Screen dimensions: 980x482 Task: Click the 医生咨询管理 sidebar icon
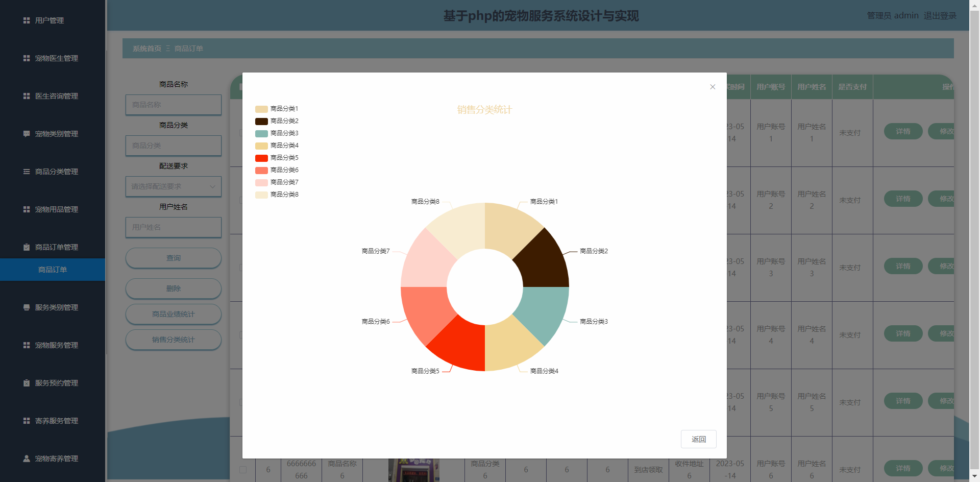[x=27, y=96]
